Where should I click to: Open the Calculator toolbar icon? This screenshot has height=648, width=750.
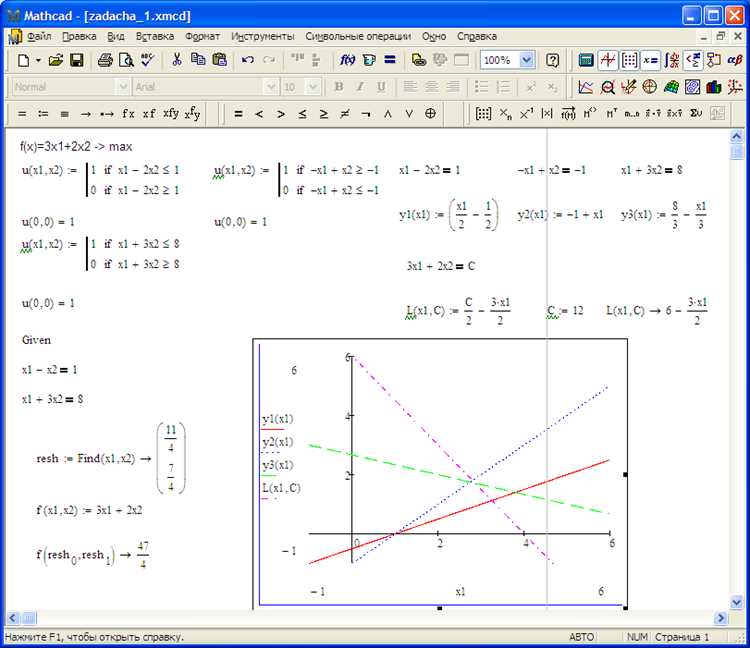pyautogui.click(x=586, y=60)
